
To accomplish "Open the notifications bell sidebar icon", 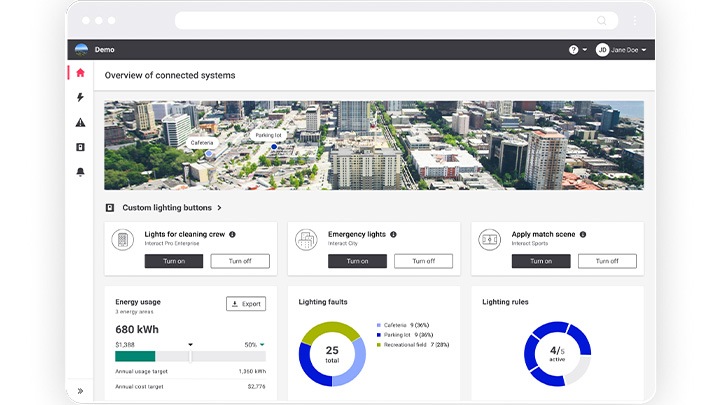I will coord(80,172).
